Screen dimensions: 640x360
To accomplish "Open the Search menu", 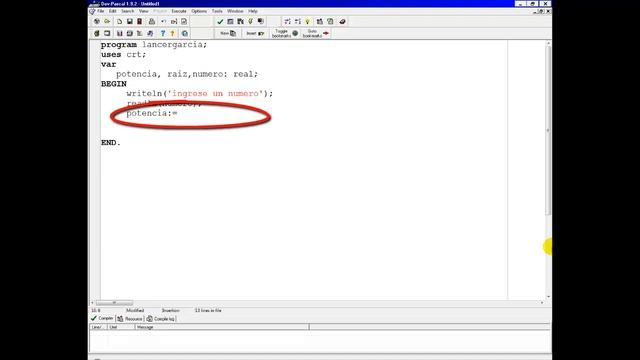I will click(127, 11).
